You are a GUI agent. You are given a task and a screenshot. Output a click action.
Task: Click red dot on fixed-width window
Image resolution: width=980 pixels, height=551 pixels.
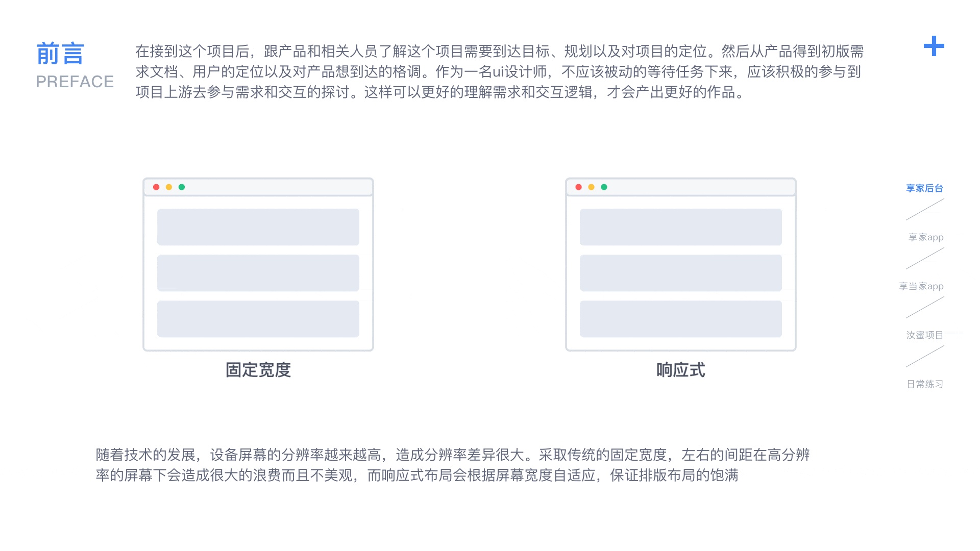point(156,187)
